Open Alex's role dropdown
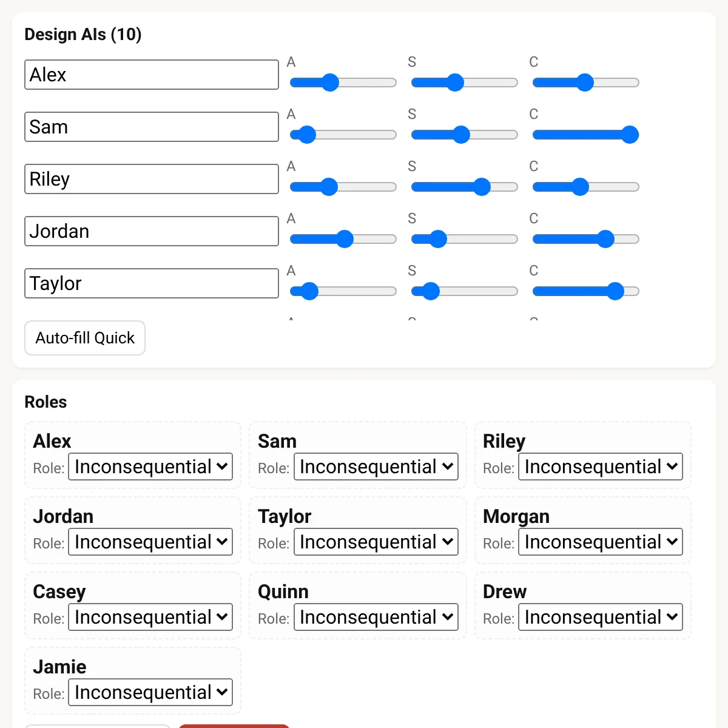The image size is (728, 728). point(150,467)
